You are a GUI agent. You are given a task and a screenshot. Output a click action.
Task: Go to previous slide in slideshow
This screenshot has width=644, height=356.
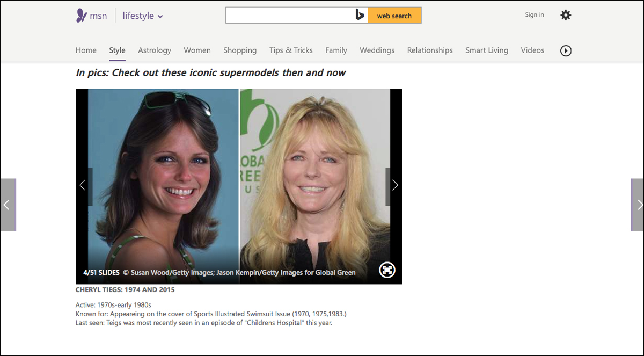82,186
